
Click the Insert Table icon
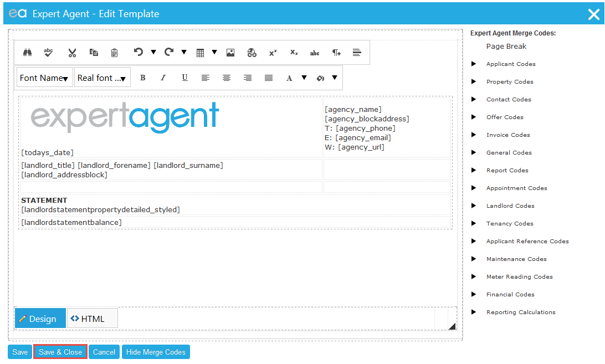[200, 53]
